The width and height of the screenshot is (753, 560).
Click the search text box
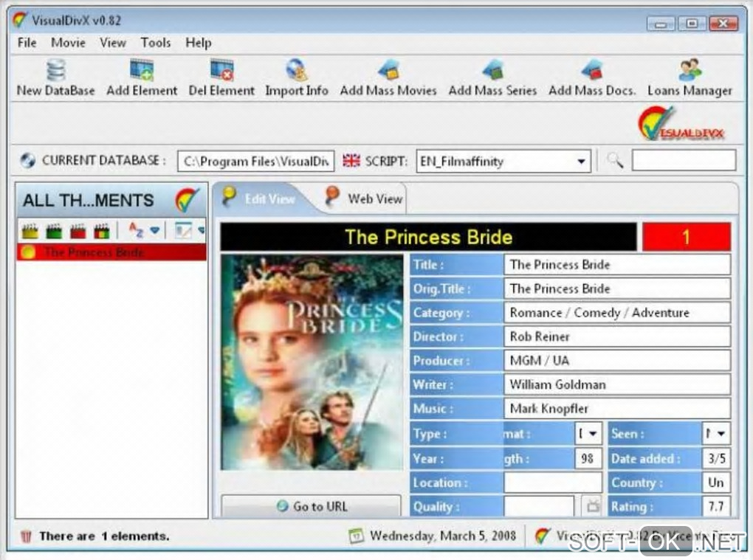pyautogui.click(x=684, y=160)
